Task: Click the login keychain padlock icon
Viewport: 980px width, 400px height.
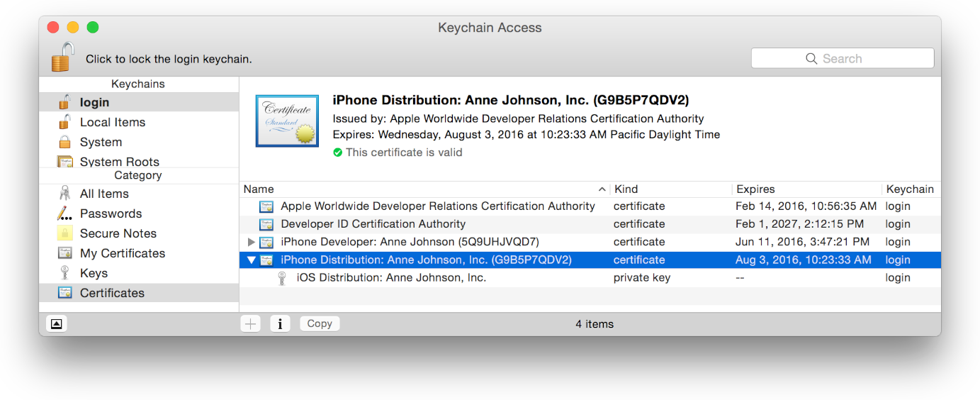Action: pyautogui.click(x=64, y=102)
